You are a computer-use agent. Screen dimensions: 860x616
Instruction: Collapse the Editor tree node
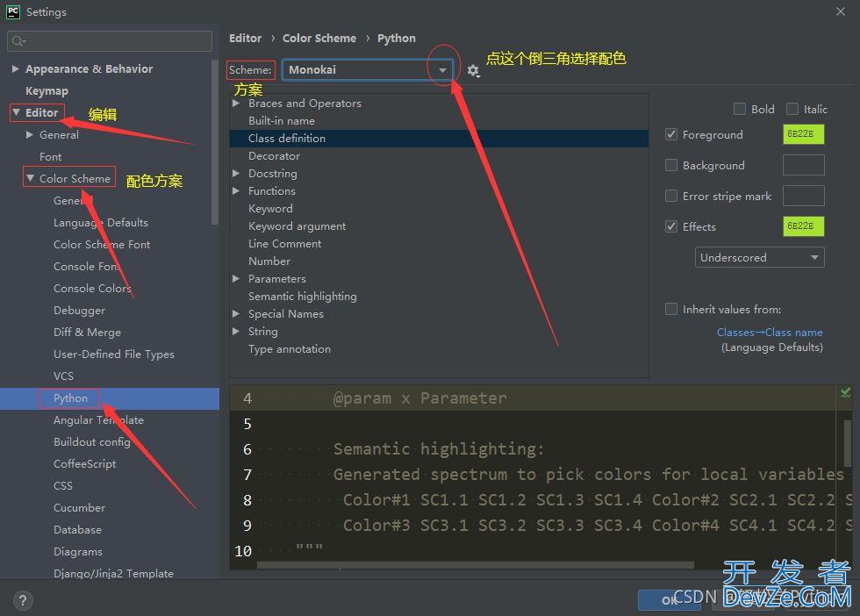click(x=16, y=112)
